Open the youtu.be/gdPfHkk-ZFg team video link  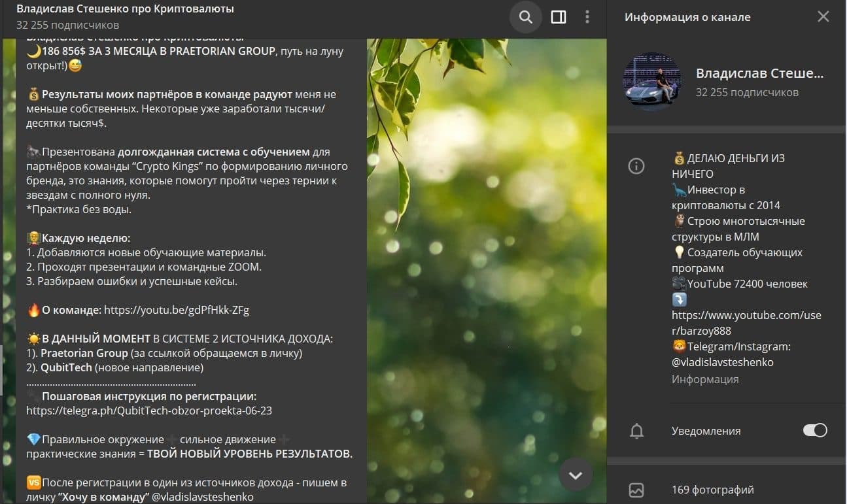pos(177,310)
